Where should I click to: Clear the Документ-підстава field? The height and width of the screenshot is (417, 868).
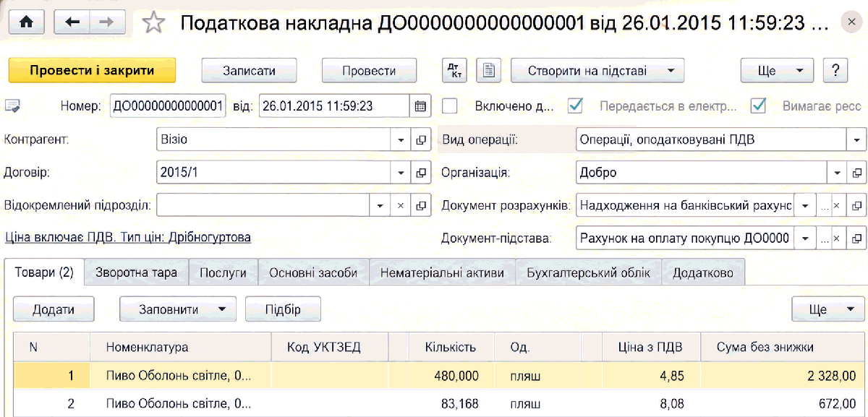(x=836, y=237)
